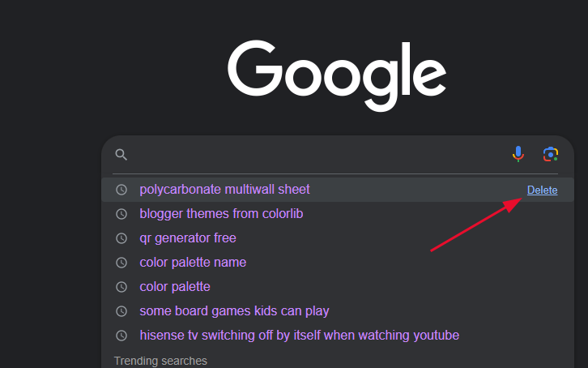Pick 'color palette name' suggestion
This screenshot has width=588, height=368.
(193, 262)
